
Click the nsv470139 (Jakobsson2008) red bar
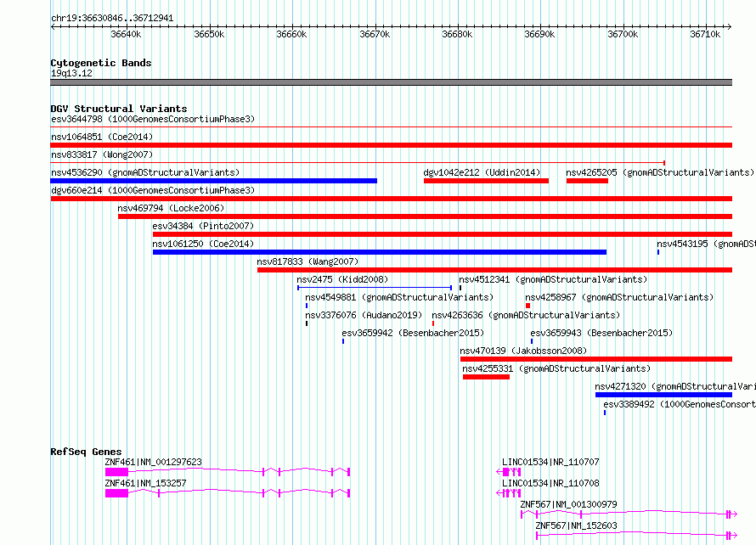click(596, 359)
